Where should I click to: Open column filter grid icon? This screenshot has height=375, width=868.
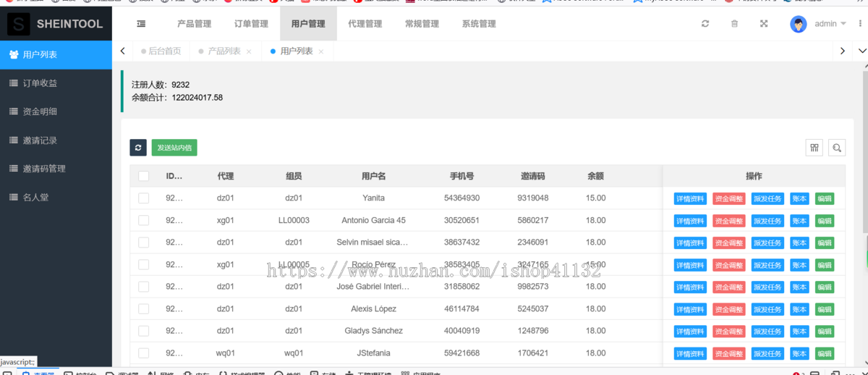point(814,148)
